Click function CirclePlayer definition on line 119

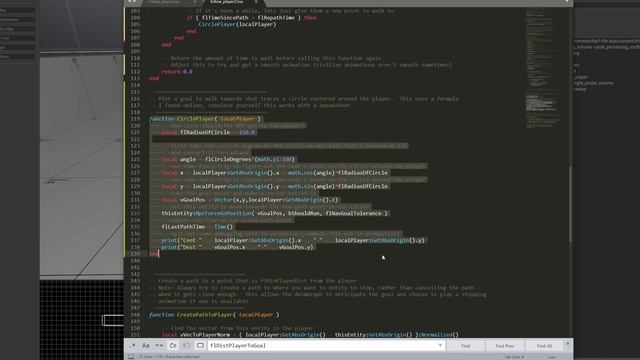pyautogui.click(x=205, y=119)
